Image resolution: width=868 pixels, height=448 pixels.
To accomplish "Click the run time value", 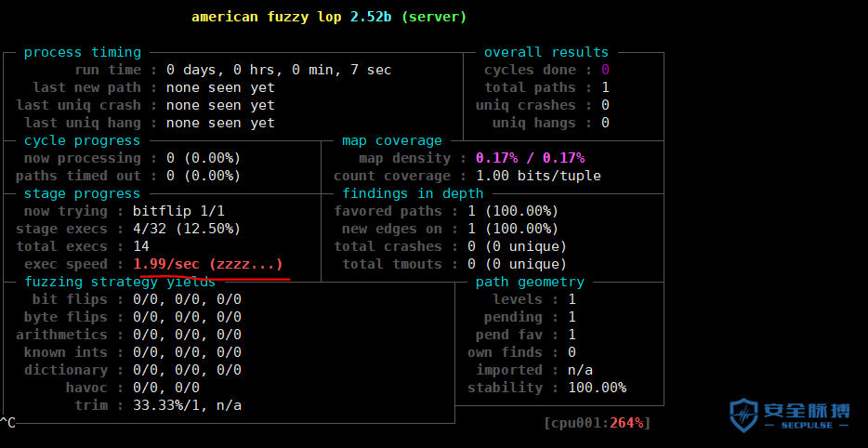I will click(279, 70).
